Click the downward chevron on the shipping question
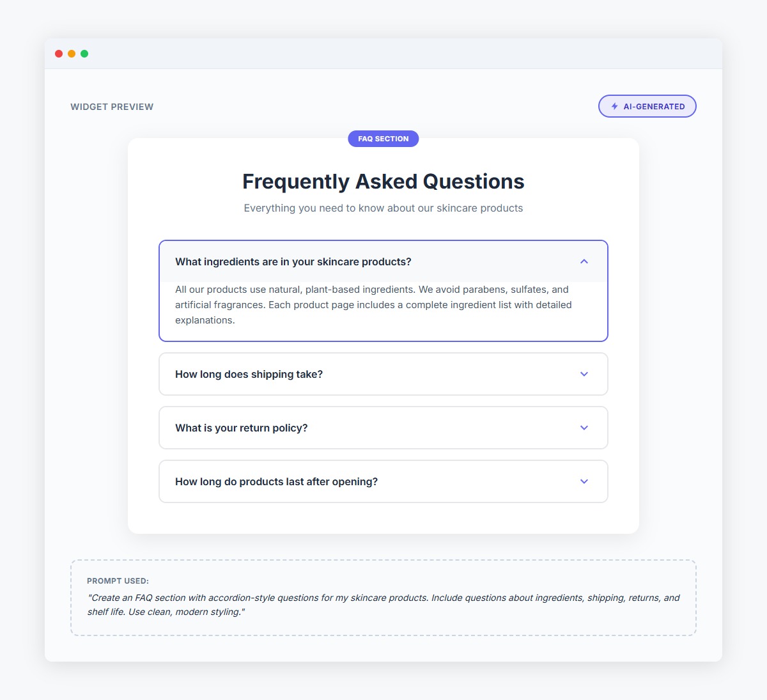 click(x=584, y=374)
